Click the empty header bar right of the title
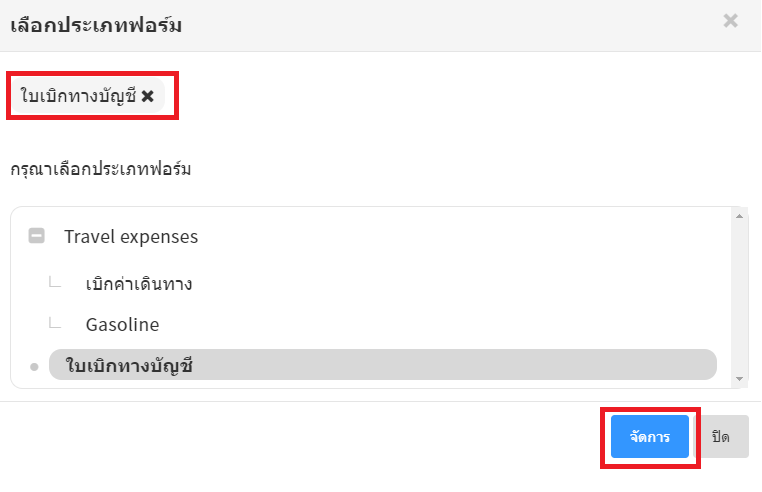This screenshot has width=762, height=492. (x=450, y=25)
